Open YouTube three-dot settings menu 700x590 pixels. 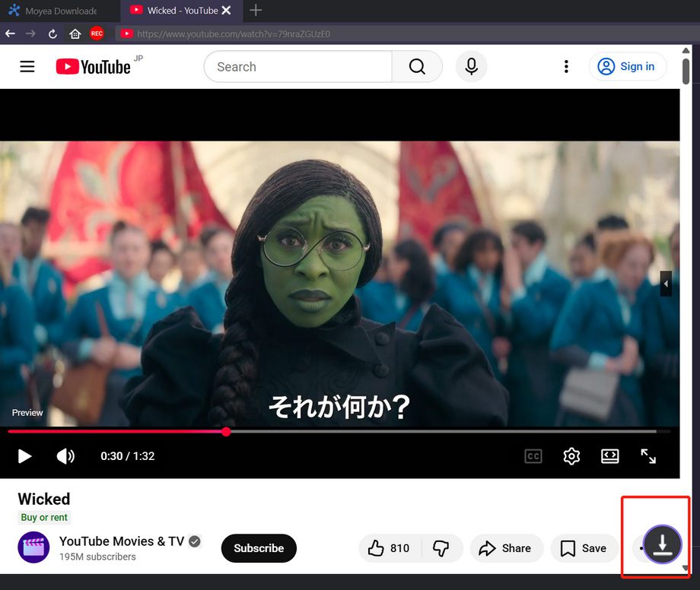click(x=565, y=67)
